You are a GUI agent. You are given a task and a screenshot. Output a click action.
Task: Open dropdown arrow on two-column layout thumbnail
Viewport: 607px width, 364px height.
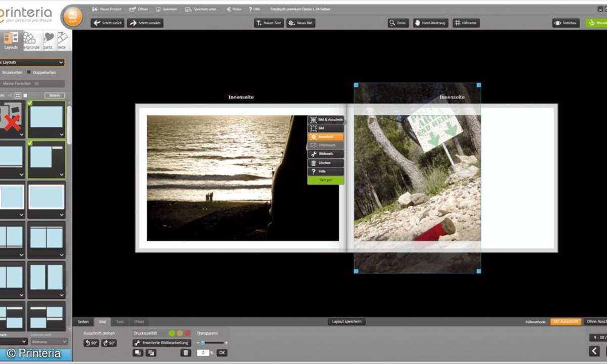tap(61, 255)
